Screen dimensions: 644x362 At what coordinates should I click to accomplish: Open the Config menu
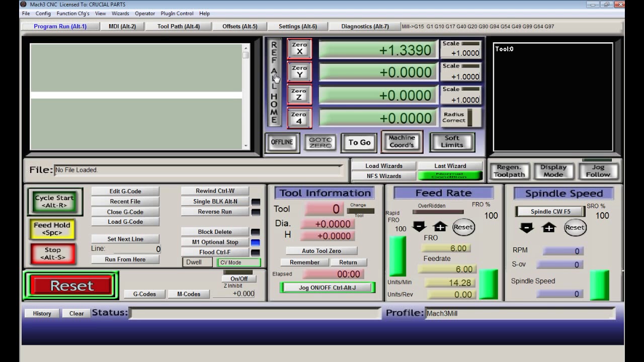tap(43, 14)
